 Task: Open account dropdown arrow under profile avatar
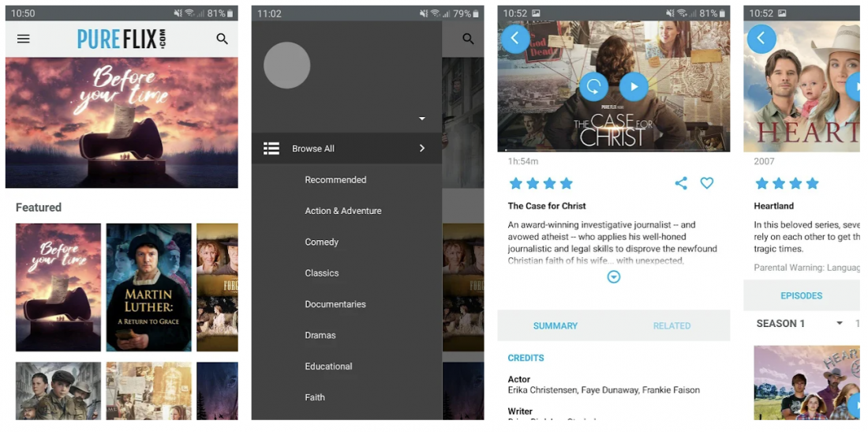coord(422,118)
